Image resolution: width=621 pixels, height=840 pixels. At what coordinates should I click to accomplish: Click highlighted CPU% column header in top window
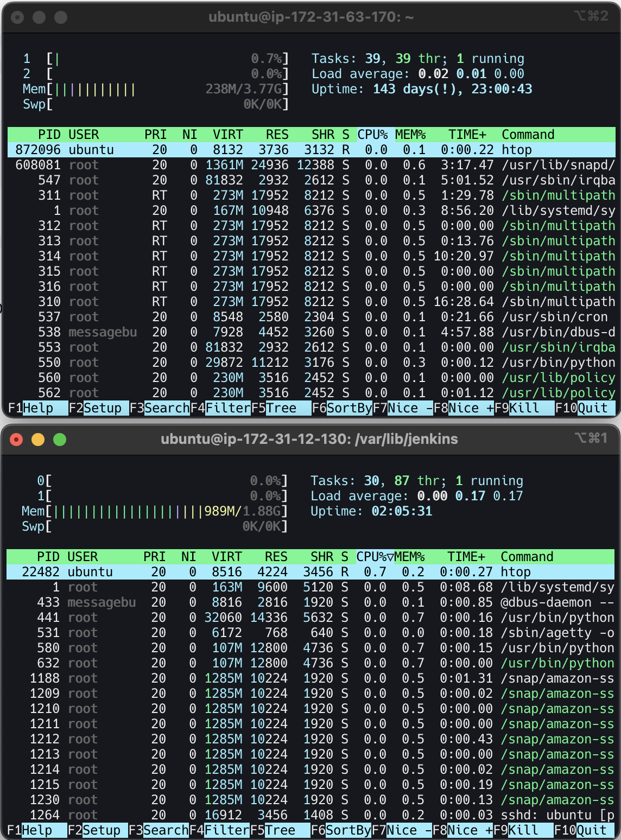373,135
